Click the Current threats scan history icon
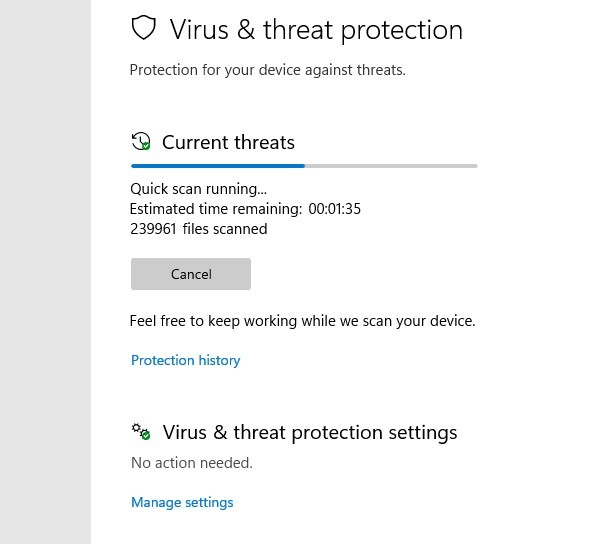 click(x=141, y=141)
